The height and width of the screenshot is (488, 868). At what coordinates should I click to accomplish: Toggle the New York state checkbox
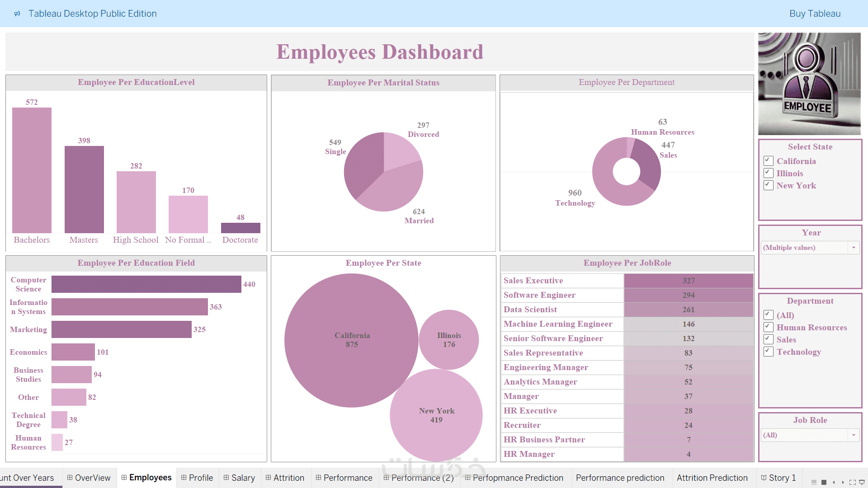click(768, 185)
